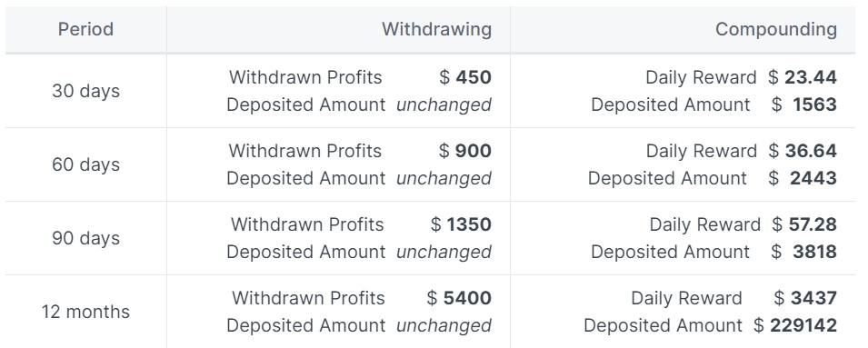Viewport: 868px width, 348px height.
Task: Click the 3818 deposited amount value
Action: click(x=814, y=252)
